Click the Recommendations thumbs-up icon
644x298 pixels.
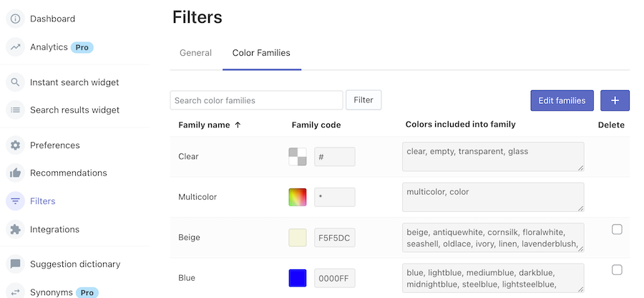pyautogui.click(x=15, y=173)
